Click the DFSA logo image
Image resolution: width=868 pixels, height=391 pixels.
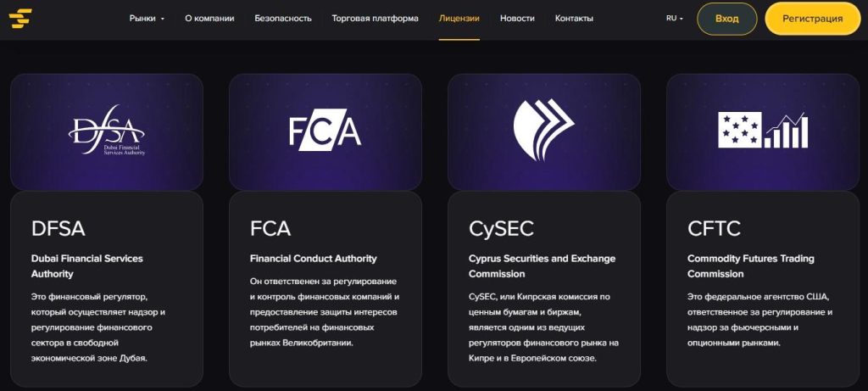(x=107, y=130)
